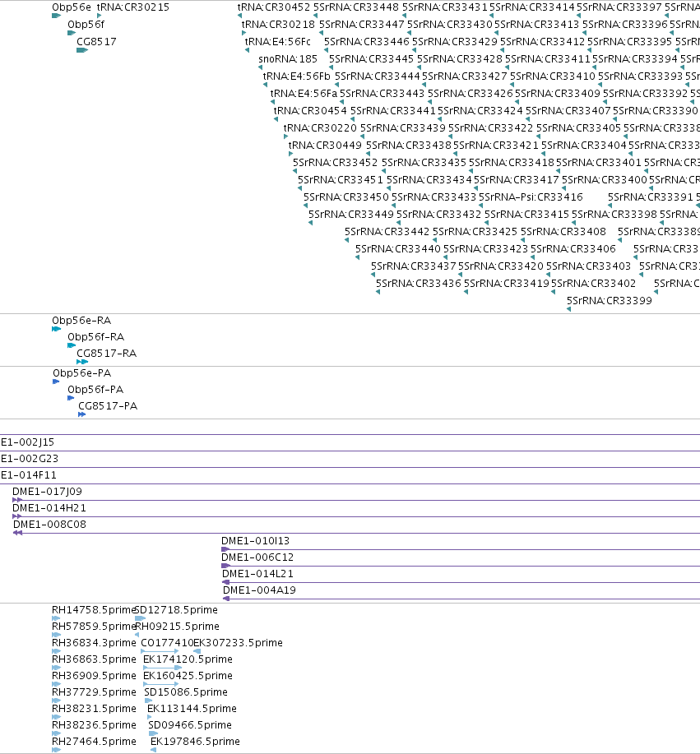
Task: Click the RH27464.5prime EST label
Action: pyautogui.click(x=94, y=742)
